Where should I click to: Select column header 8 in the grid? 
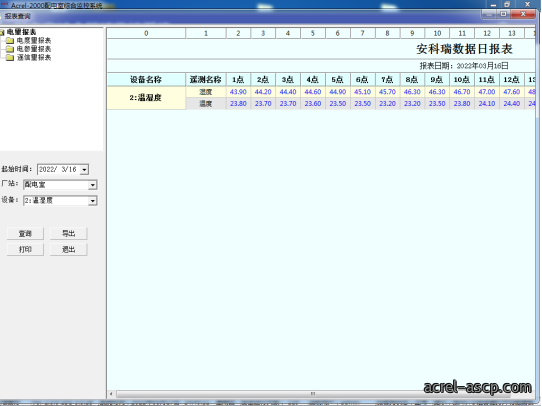pos(387,33)
